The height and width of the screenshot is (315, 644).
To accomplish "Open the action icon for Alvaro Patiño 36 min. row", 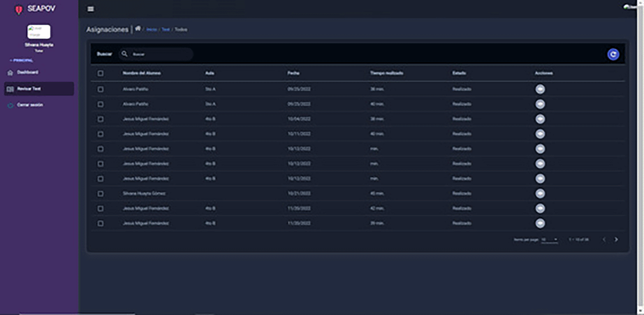I will (540, 89).
